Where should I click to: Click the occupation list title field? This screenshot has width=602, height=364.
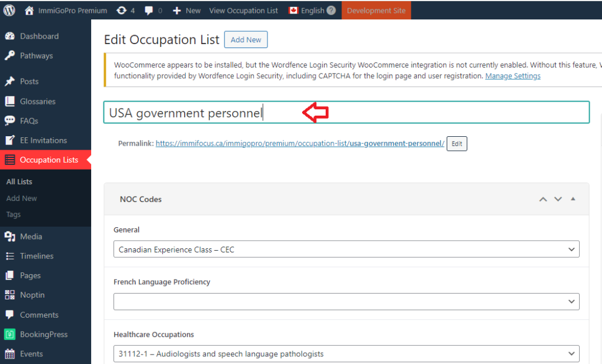[346, 113]
